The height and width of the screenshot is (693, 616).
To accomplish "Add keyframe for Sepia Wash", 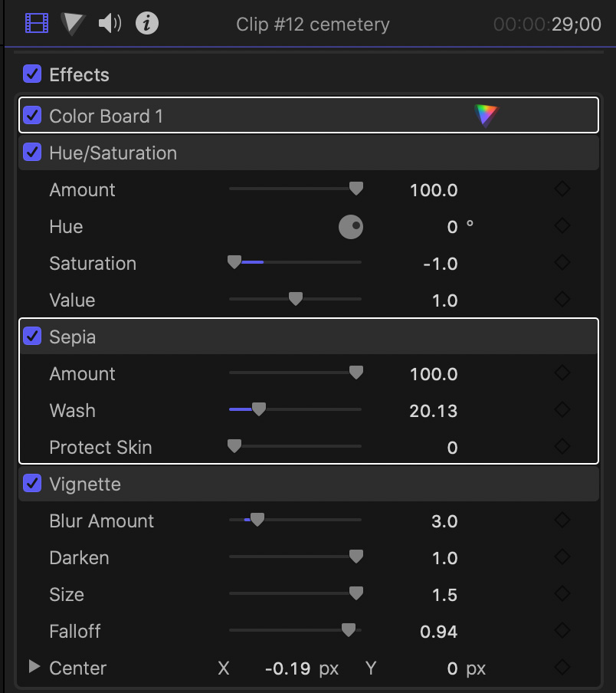I will tap(562, 410).
